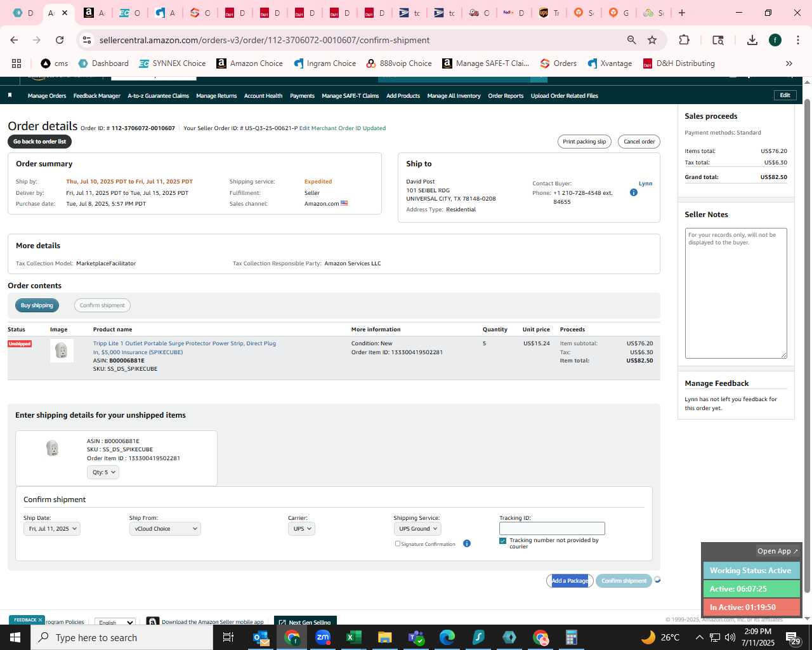Click Open App in time tracker widget

(x=778, y=551)
